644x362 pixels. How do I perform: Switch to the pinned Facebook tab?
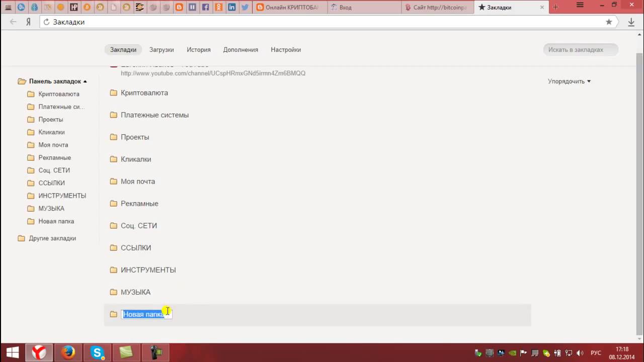(x=205, y=7)
